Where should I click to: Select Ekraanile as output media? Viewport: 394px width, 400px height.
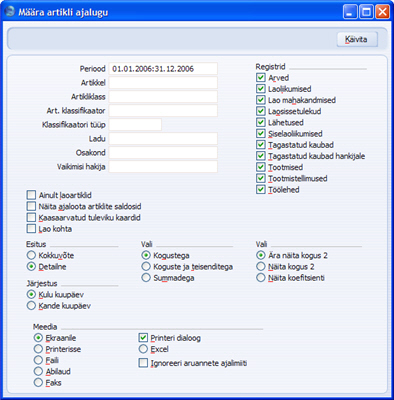38,338
